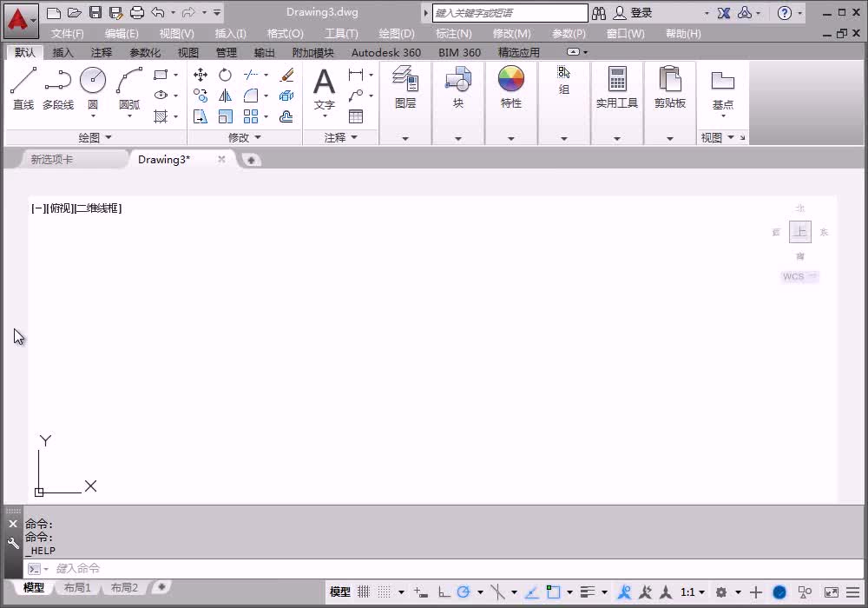Toggle polar tracking in status bar
868x608 pixels.
pyautogui.click(x=464, y=592)
